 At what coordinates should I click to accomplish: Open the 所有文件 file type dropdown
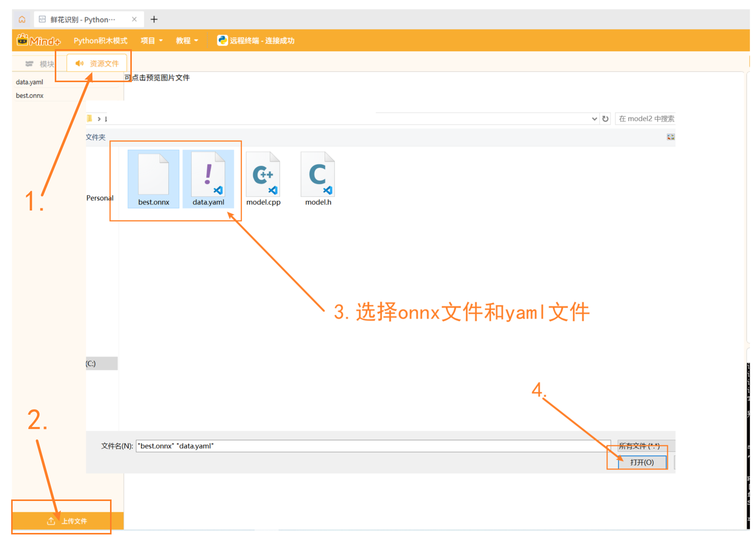tap(645, 446)
